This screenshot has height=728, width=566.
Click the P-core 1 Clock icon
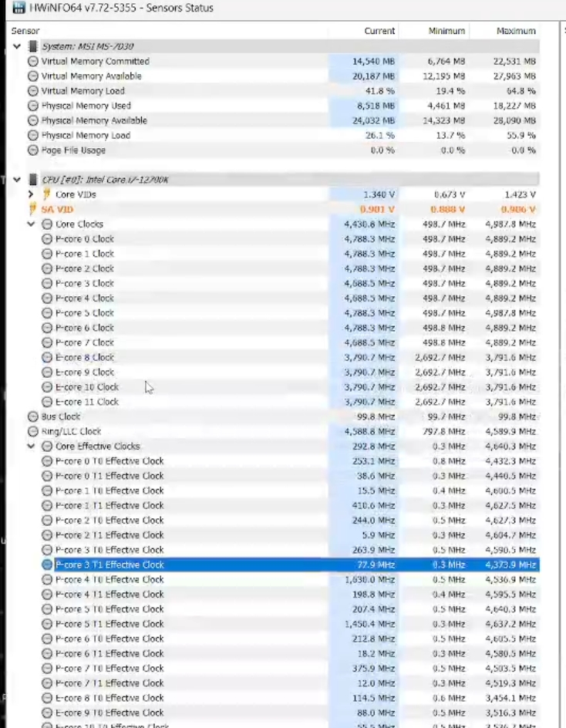(x=47, y=254)
